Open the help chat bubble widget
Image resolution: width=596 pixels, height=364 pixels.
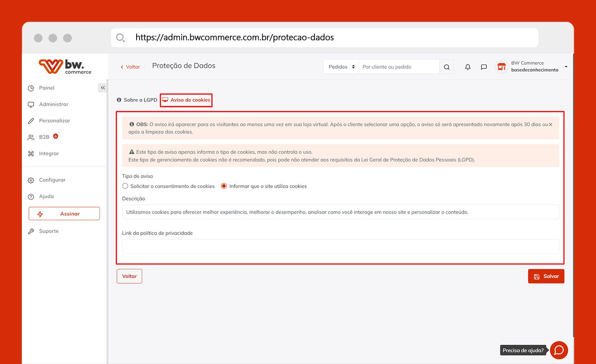pyautogui.click(x=558, y=350)
